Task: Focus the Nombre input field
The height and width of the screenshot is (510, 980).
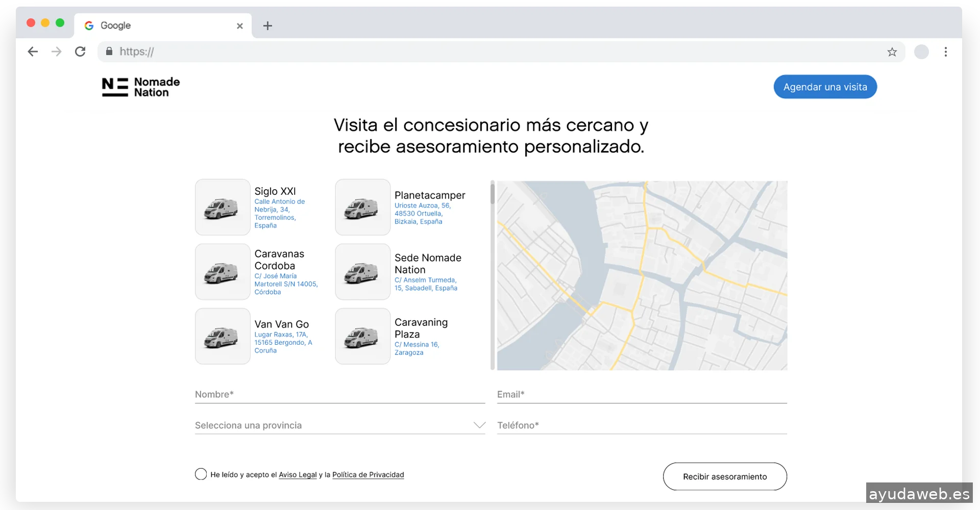Action: pos(340,395)
